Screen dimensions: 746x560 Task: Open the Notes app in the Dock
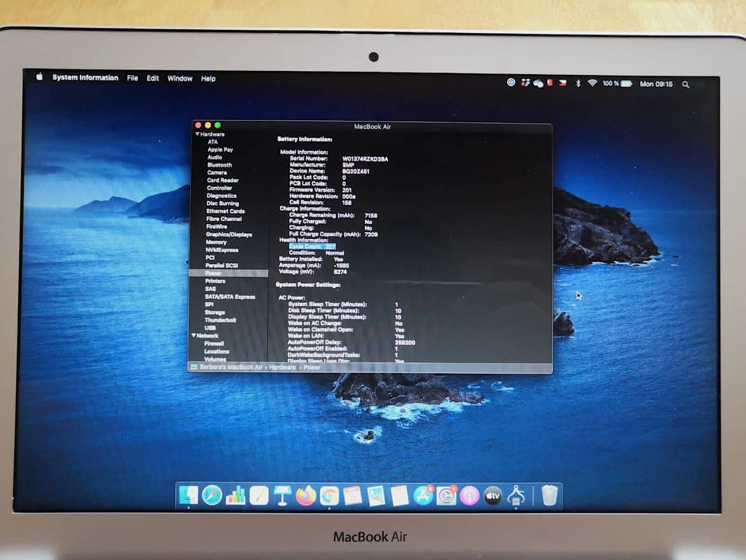pyautogui.click(x=399, y=496)
